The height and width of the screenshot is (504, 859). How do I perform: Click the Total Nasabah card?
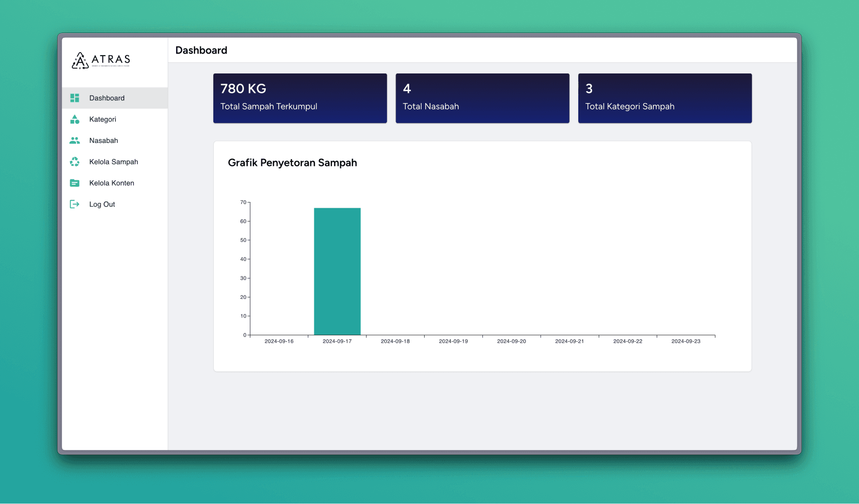(x=482, y=98)
